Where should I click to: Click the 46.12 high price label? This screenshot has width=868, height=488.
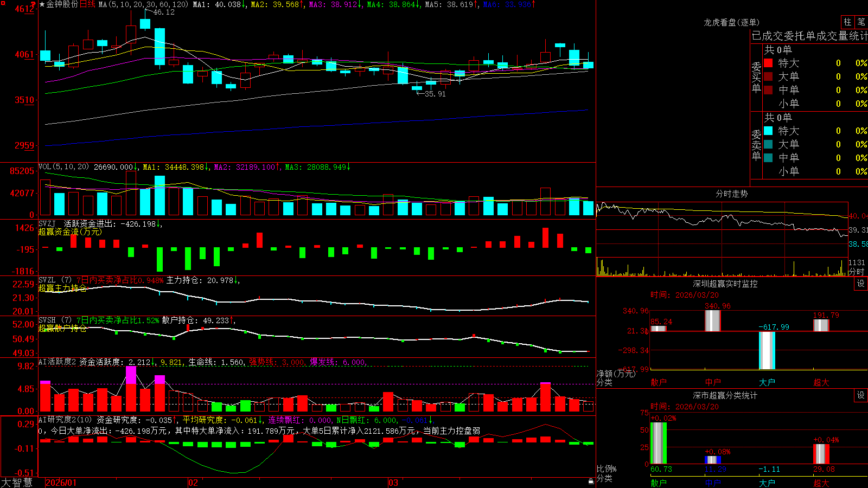164,12
